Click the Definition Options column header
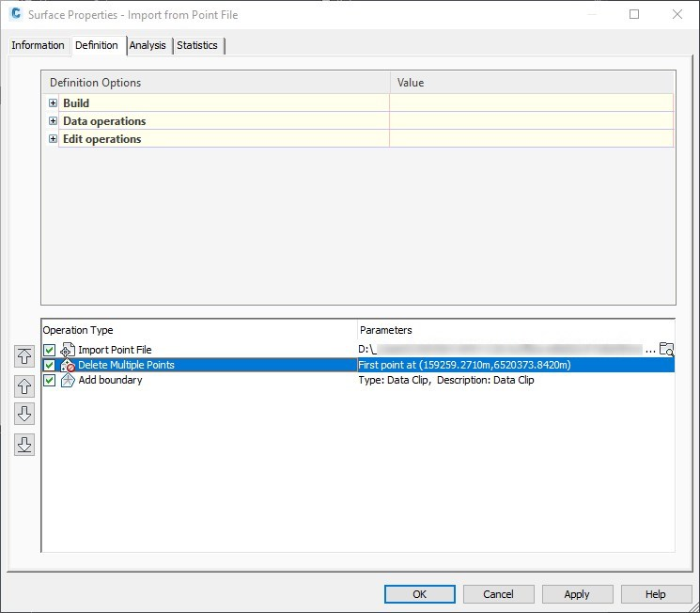Viewport: 700px width, 613px height. click(x=95, y=83)
